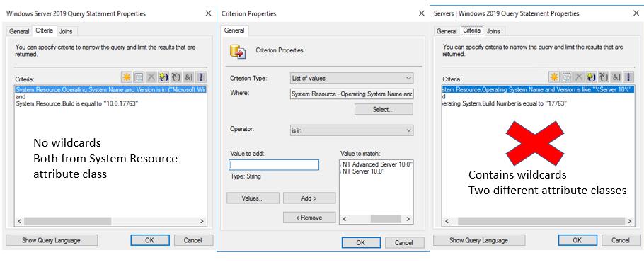Click Cancel in the Criterion Properties dialog
The image size is (644, 265).
pos(404,243)
